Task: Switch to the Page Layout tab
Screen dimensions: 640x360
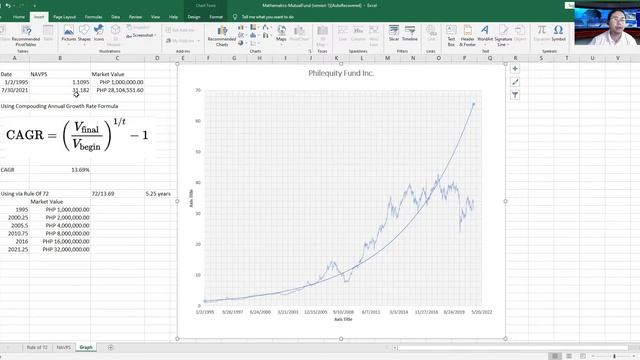Action: (x=64, y=17)
